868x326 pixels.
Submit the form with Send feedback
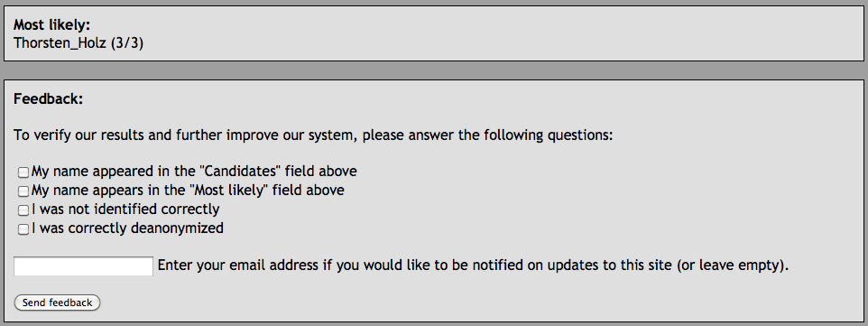pos(57,303)
